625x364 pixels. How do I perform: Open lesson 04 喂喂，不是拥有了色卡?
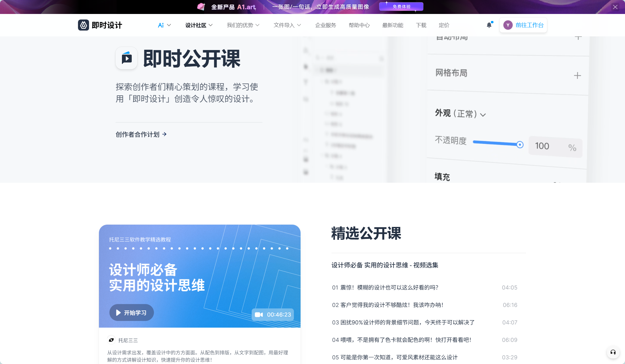425,340
